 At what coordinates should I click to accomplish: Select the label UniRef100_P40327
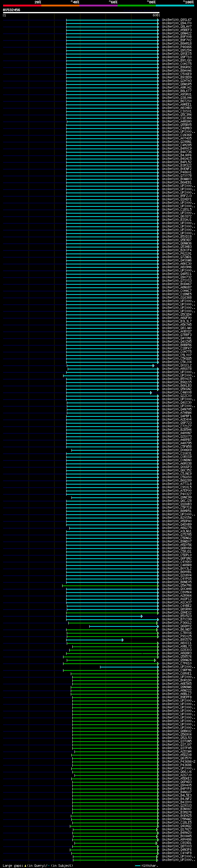point(177,494)
